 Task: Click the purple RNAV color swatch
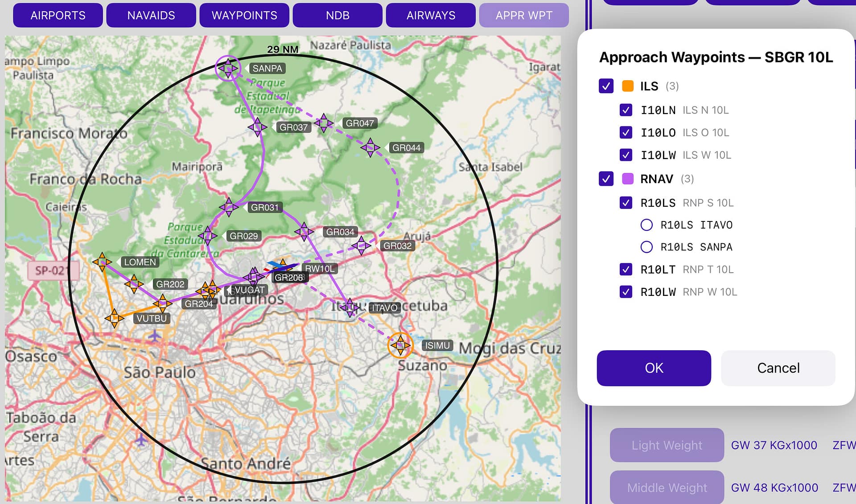(x=628, y=179)
